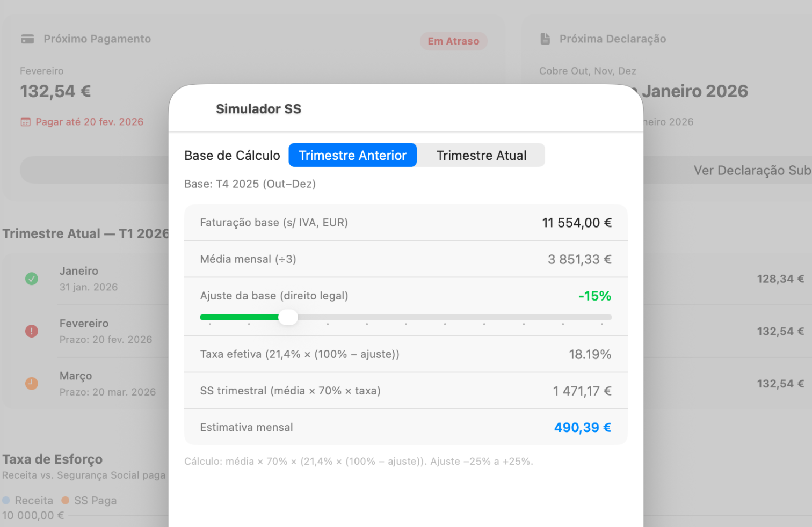Click the base adjustment slider handle
812x527 pixels.
[288, 317]
